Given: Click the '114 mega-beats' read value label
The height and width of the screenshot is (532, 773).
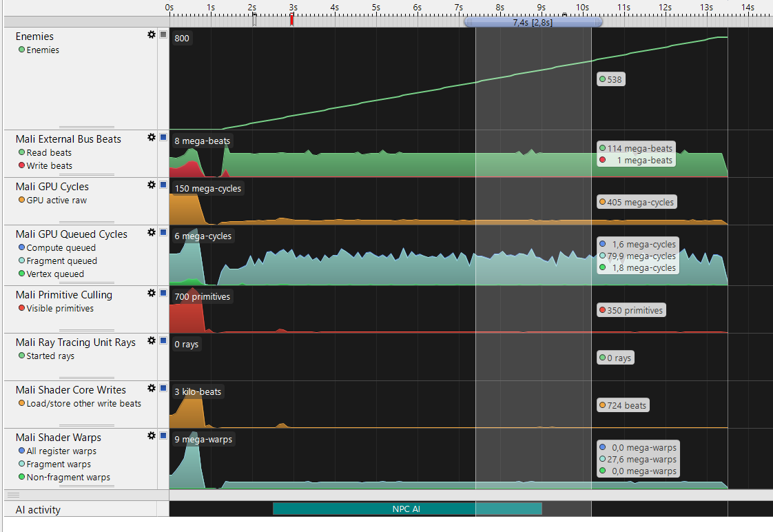Looking at the screenshot, I should 636,148.
